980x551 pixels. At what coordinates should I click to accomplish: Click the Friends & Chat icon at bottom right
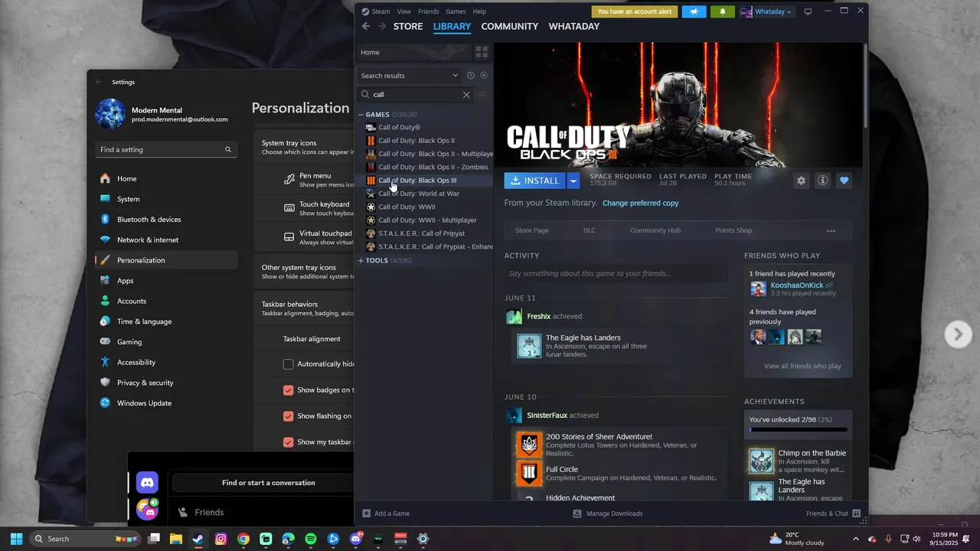[x=856, y=514]
